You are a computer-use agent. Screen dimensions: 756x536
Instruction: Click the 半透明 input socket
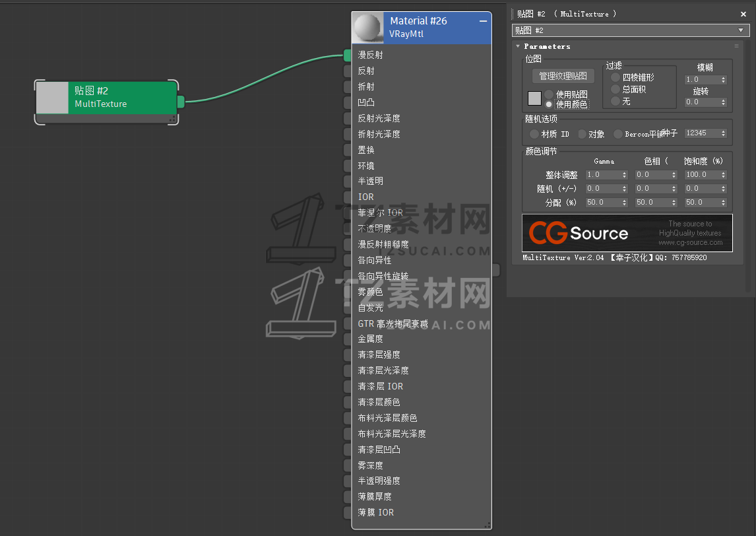coord(347,182)
